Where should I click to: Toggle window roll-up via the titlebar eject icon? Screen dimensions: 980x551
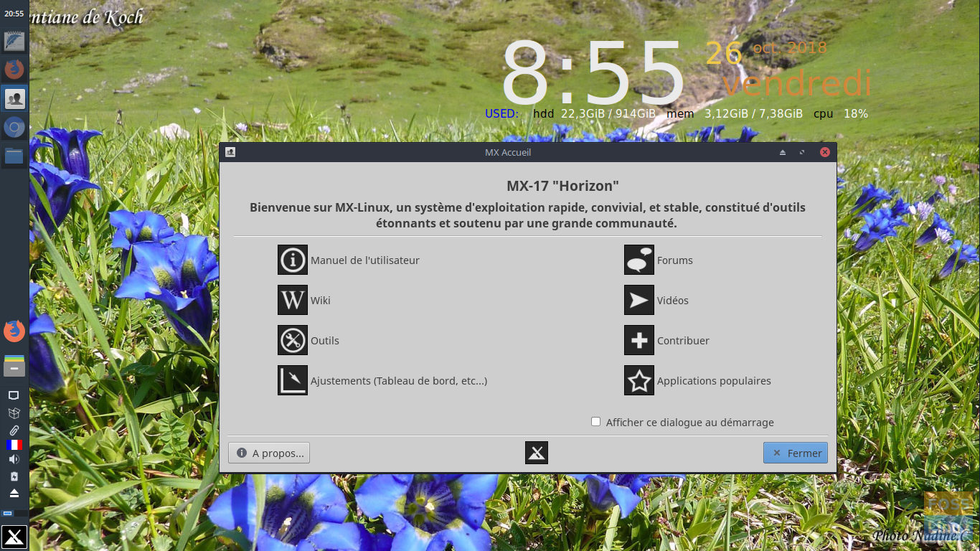(782, 152)
